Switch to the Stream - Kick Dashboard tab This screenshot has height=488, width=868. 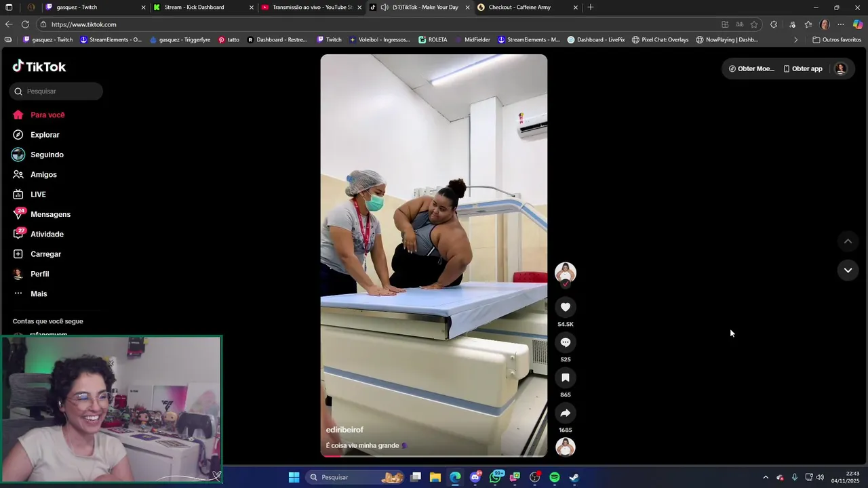coord(203,7)
